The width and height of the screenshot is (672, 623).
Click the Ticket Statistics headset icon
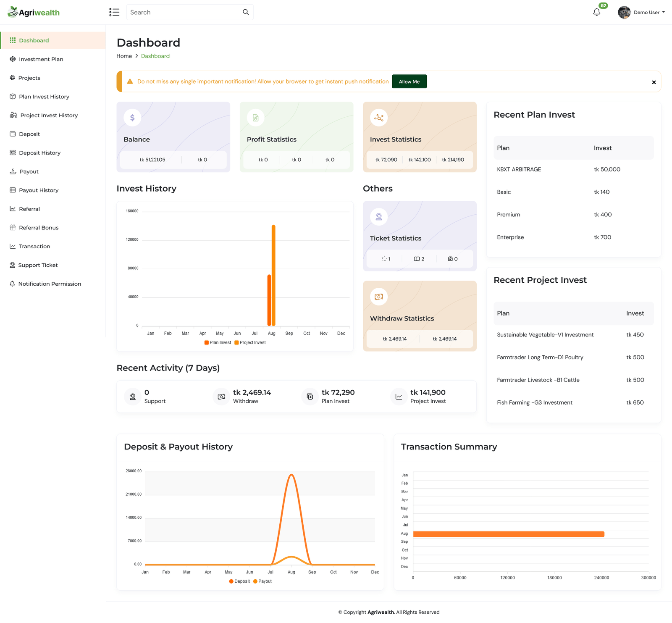[x=379, y=217]
